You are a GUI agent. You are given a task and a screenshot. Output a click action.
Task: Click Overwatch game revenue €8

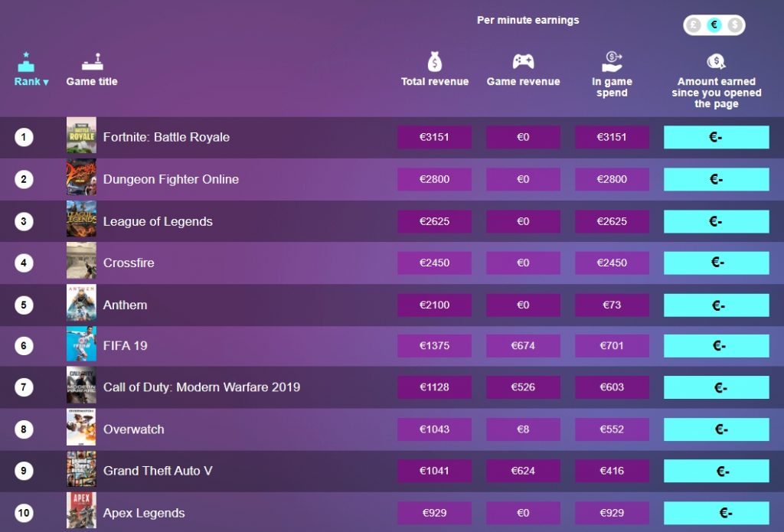pos(523,429)
